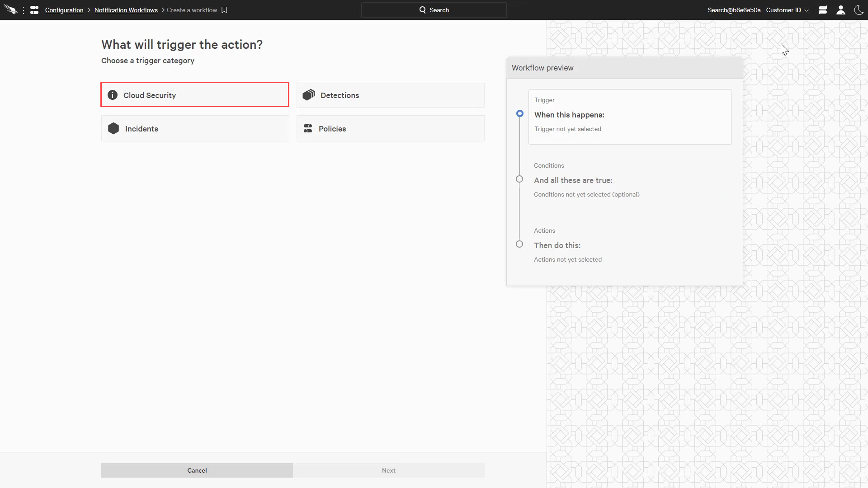The image size is (868, 488).
Task: Click the Cancel button
Action: point(197,470)
